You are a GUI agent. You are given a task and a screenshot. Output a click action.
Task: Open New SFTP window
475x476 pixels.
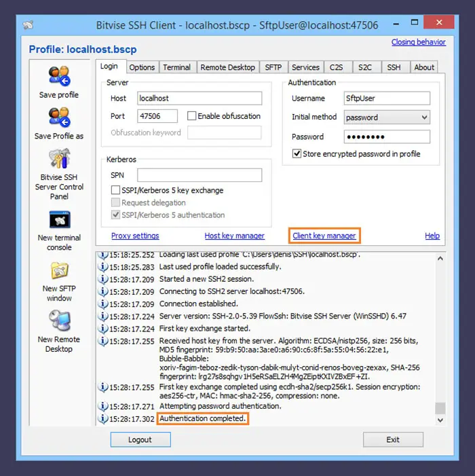point(60,270)
